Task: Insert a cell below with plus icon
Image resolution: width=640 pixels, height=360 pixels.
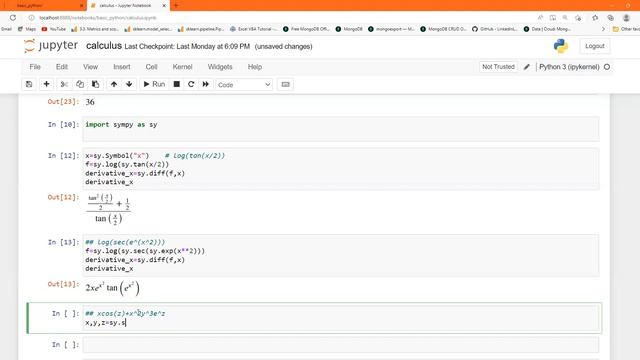Action: click(47, 84)
